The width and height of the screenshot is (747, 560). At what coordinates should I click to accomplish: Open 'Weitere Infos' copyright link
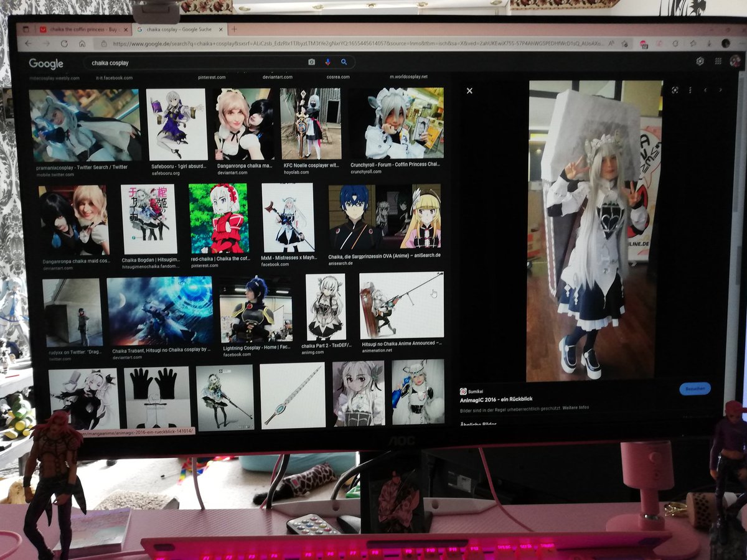[x=576, y=408]
